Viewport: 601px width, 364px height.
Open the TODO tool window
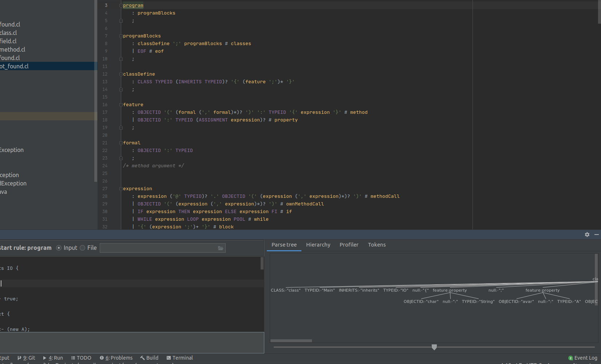click(x=81, y=358)
